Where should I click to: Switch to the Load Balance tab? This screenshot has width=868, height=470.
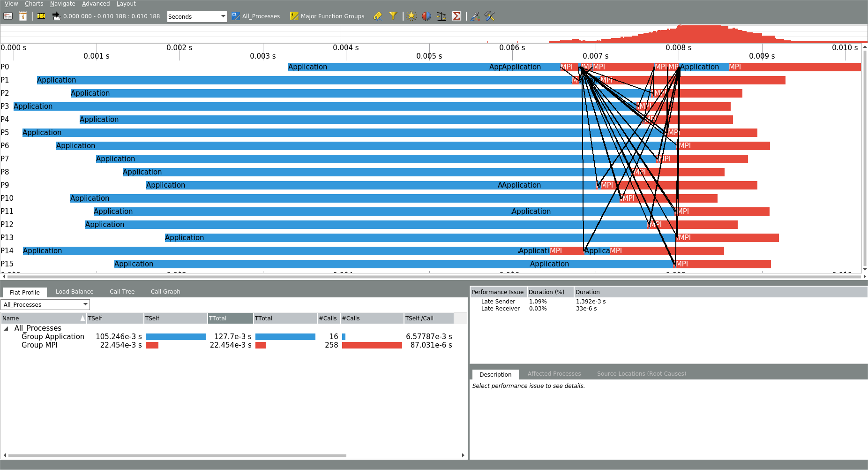(x=75, y=291)
